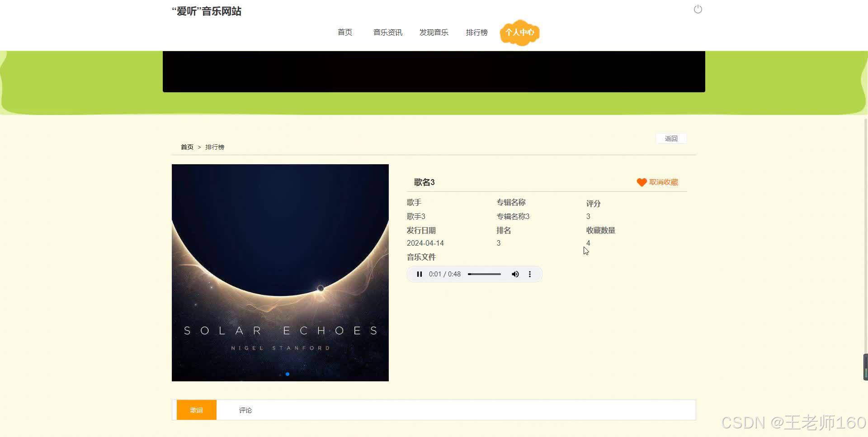Click the 收藏数量 label
The image size is (868, 437).
600,230
